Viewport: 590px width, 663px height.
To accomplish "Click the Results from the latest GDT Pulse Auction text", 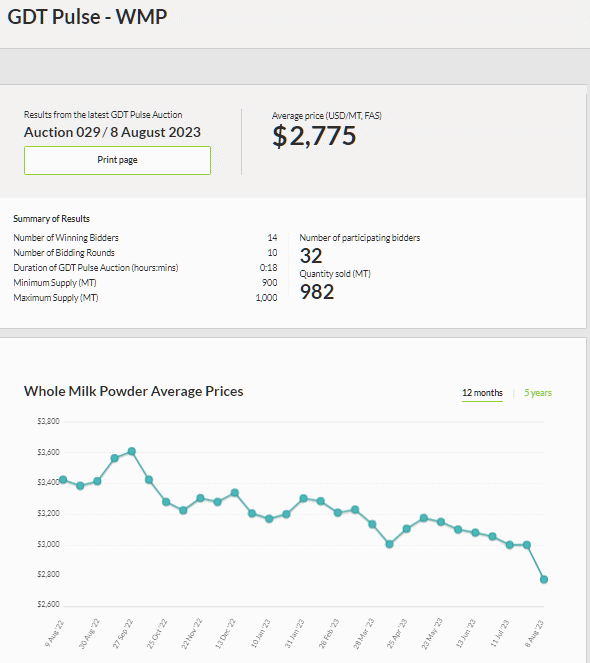I will point(103,115).
